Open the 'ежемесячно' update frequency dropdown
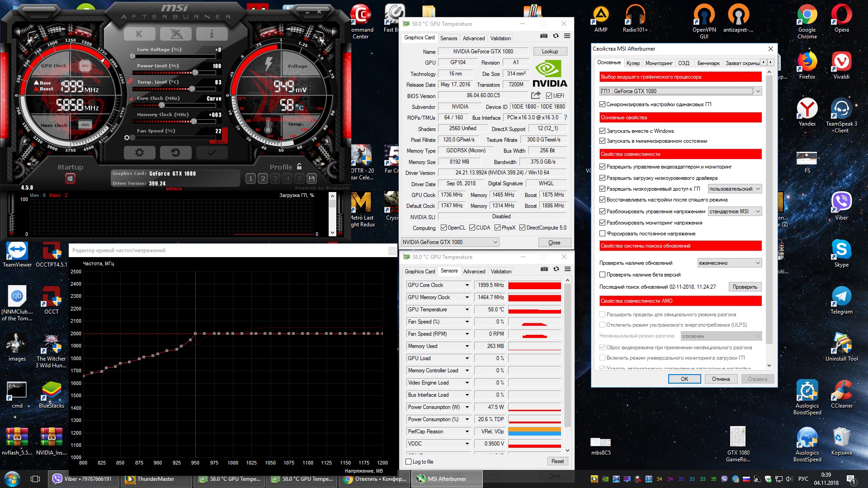This screenshot has width=868, height=488. (x=729, y=263)
